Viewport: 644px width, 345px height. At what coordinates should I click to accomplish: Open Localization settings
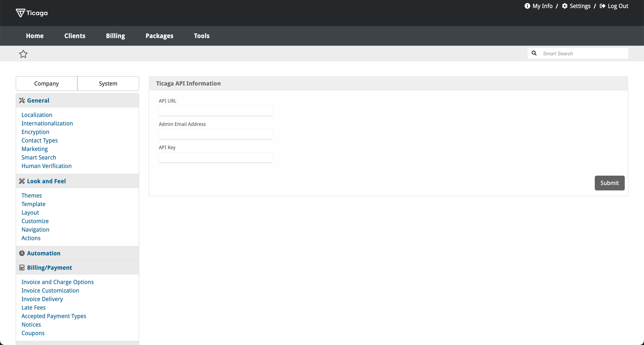(37, 115)
